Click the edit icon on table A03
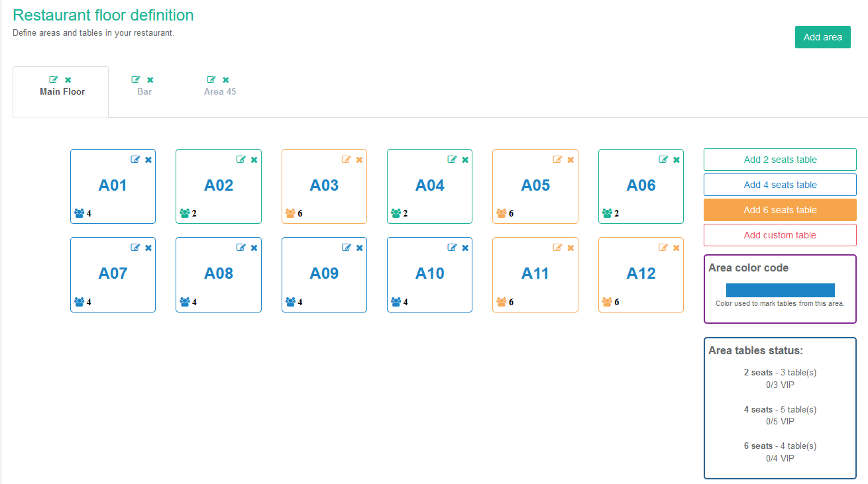Viewport: 868px width, 484px height. 347,160
